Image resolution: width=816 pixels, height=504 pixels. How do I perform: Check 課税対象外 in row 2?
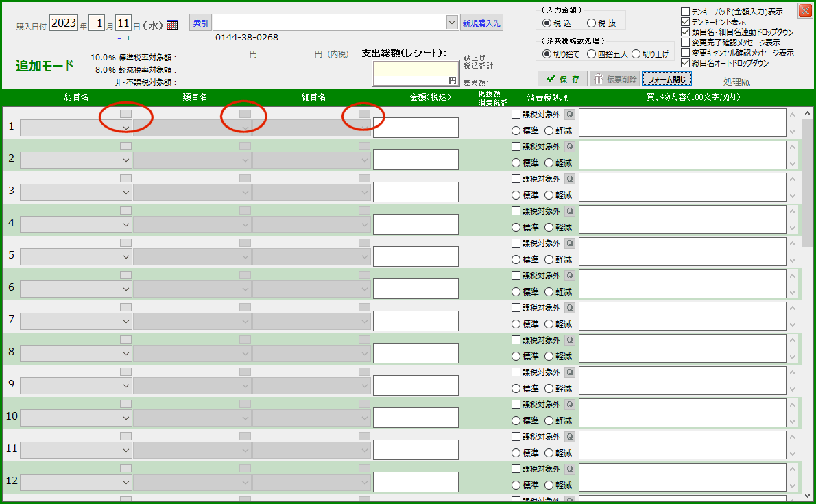pyautogui.click(x=516, y=147)
